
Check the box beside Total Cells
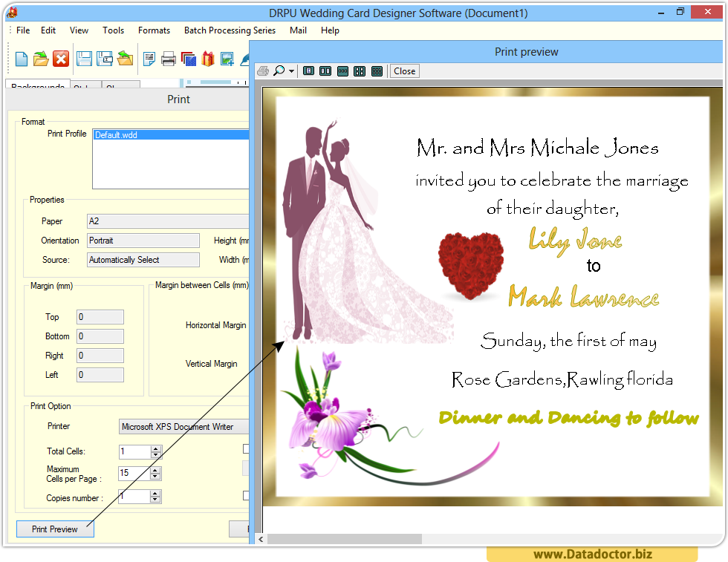245,448
